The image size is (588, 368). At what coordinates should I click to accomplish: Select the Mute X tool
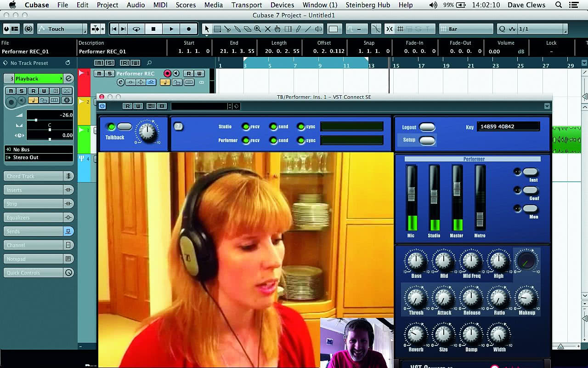point(268,29)
